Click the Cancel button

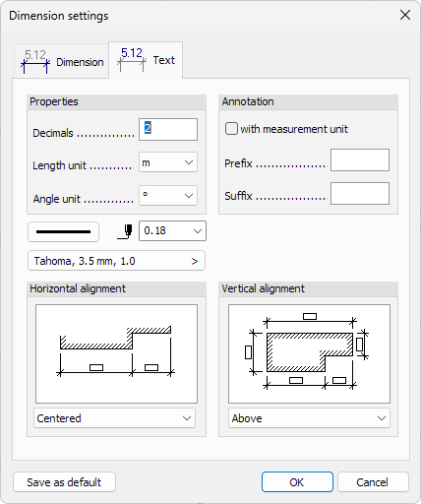tap(373, 482)
